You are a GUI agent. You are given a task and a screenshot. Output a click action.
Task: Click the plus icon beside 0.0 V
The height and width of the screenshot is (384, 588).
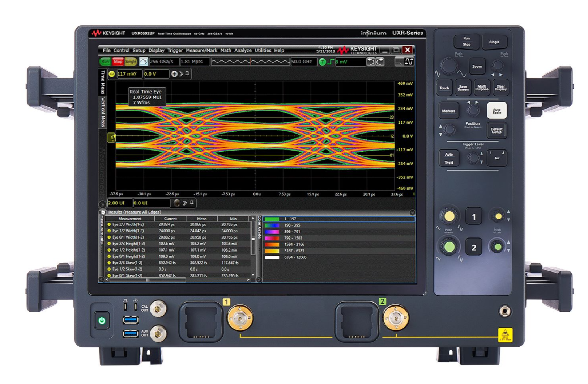(174, 74)
